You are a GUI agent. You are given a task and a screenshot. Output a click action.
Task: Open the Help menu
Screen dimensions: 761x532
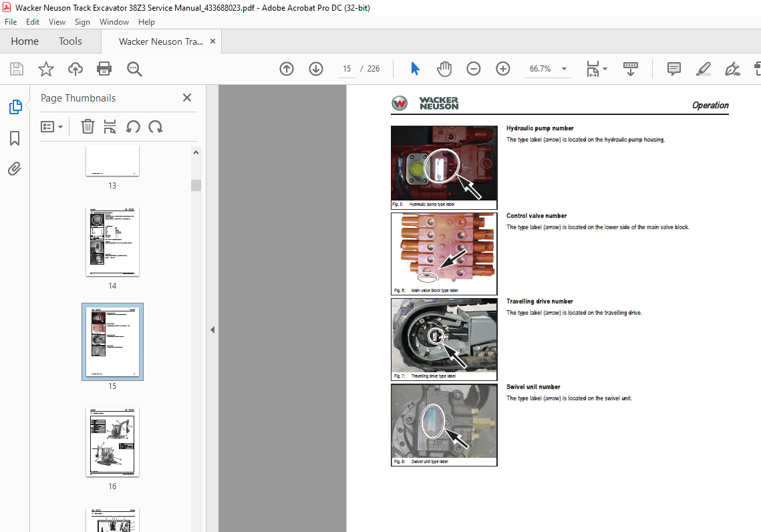pyautogui.click(x=146, y=22)
